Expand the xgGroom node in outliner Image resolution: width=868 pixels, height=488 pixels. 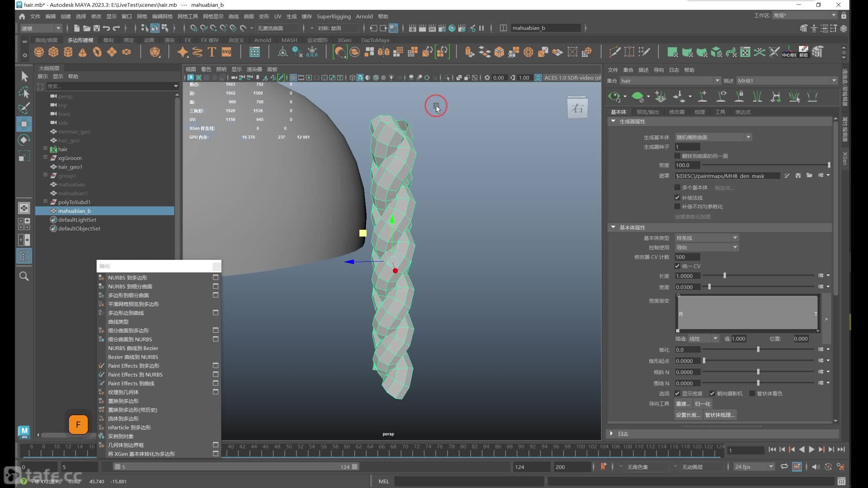[45, 157]
